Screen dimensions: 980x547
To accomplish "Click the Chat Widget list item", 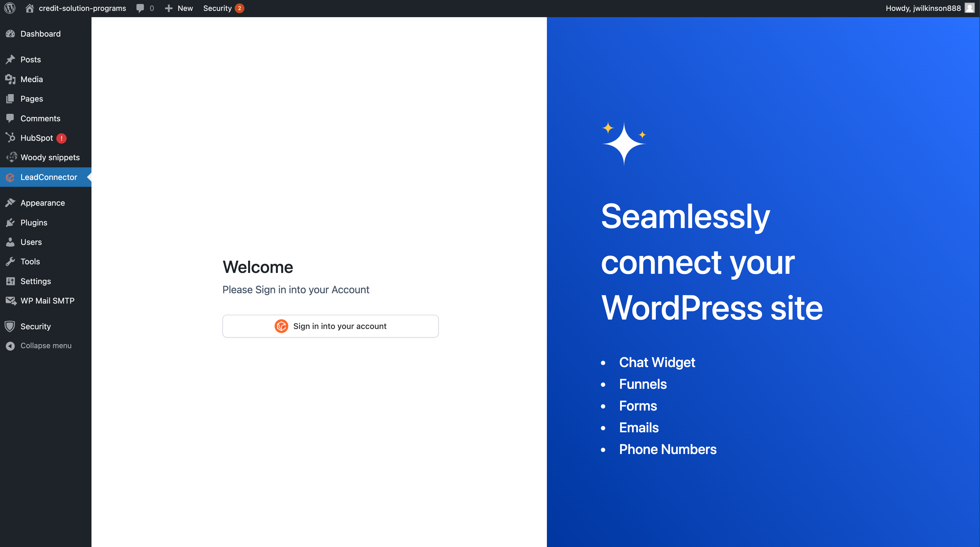I will 657,362.
